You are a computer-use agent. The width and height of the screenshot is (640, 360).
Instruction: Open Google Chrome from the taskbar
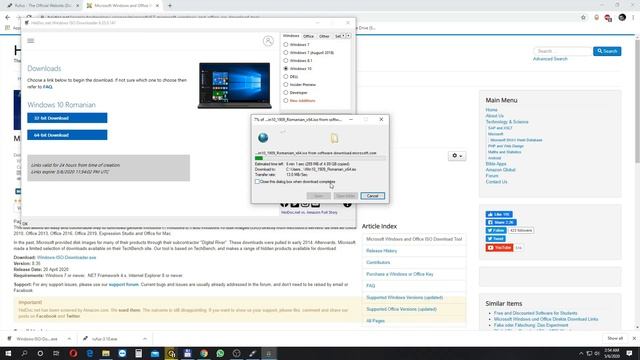[204, 353]
